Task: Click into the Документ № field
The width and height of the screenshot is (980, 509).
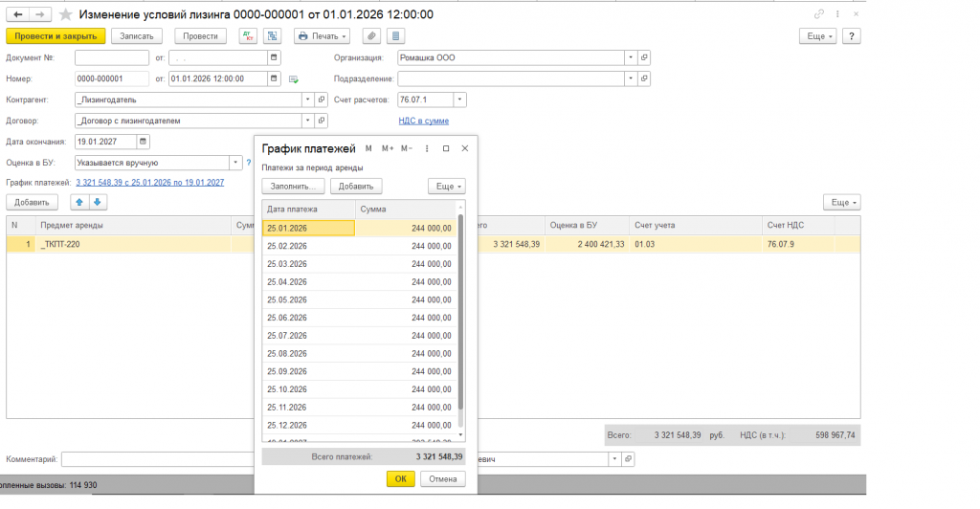Action: [x=112, y=57]
